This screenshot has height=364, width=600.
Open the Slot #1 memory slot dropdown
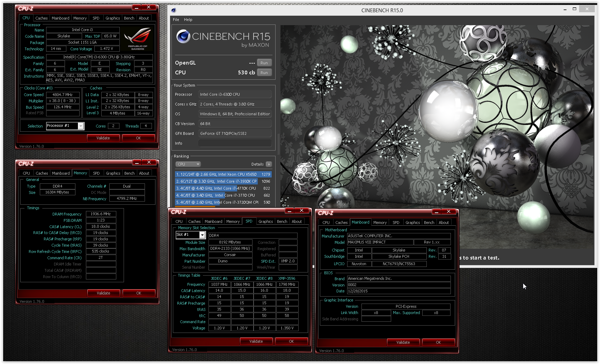click(x=202, y=235)
